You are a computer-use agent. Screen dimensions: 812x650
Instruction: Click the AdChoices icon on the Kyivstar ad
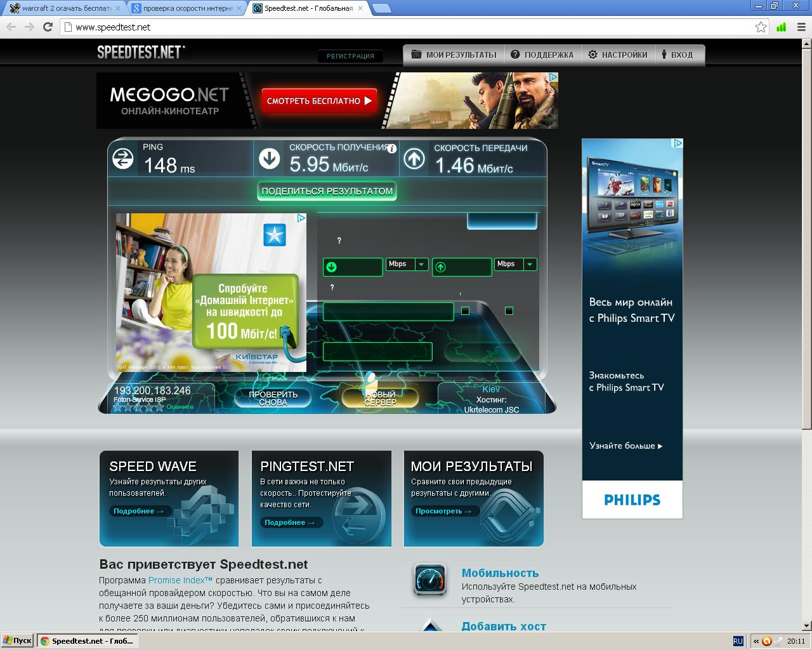[x=301, y=218]
